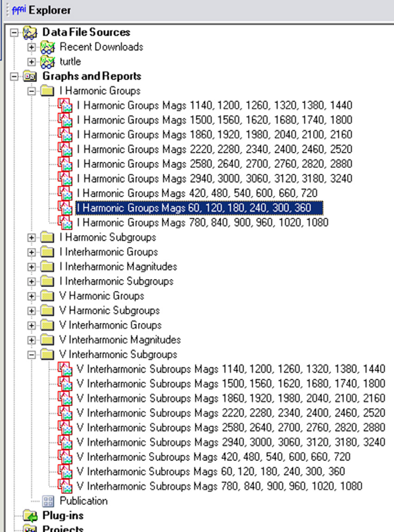Click the Projects icon at the bottom
The image size is (394, 532).
click(x=30, y=529)
